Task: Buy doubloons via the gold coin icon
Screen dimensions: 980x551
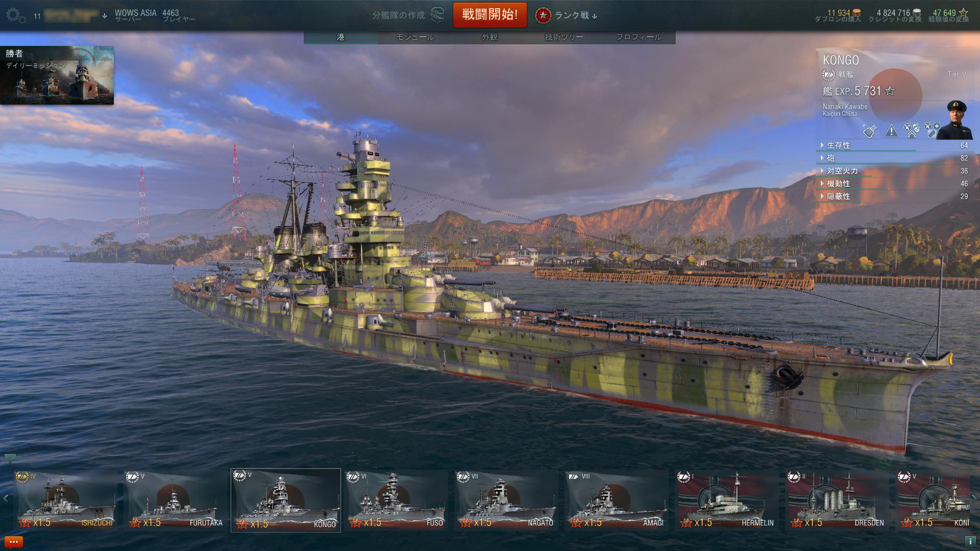Action: pyautogui.click(x=856, y=13)
